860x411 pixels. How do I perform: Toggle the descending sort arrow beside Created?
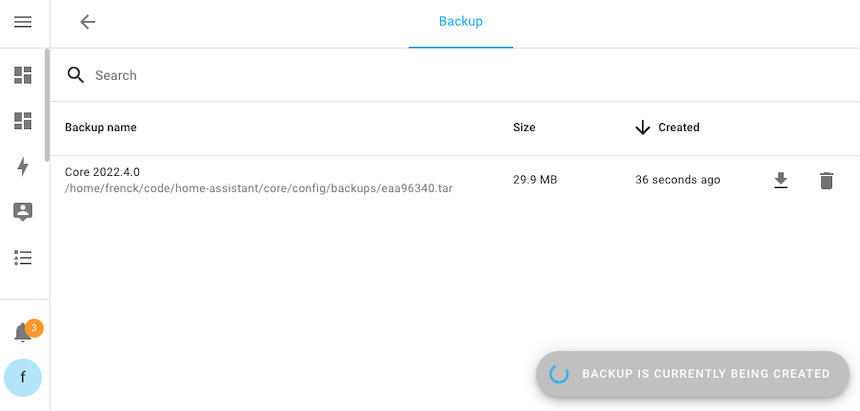point(643,128)
